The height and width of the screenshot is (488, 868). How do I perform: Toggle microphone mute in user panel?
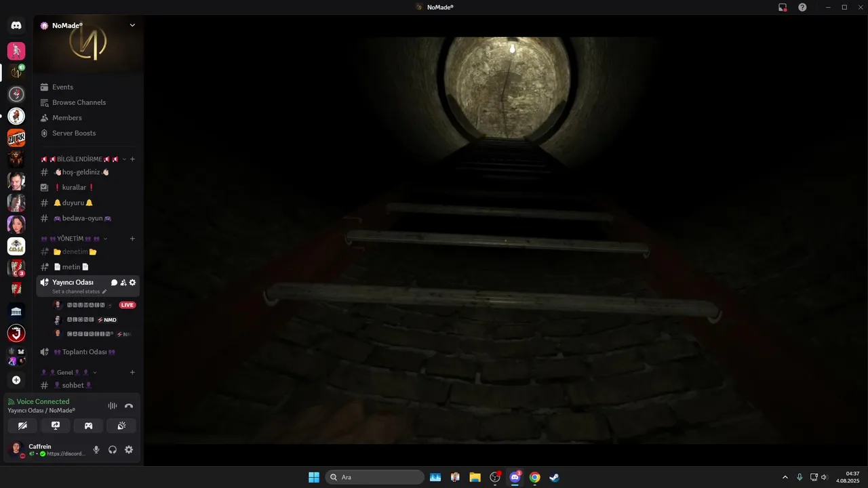point(96,449)
